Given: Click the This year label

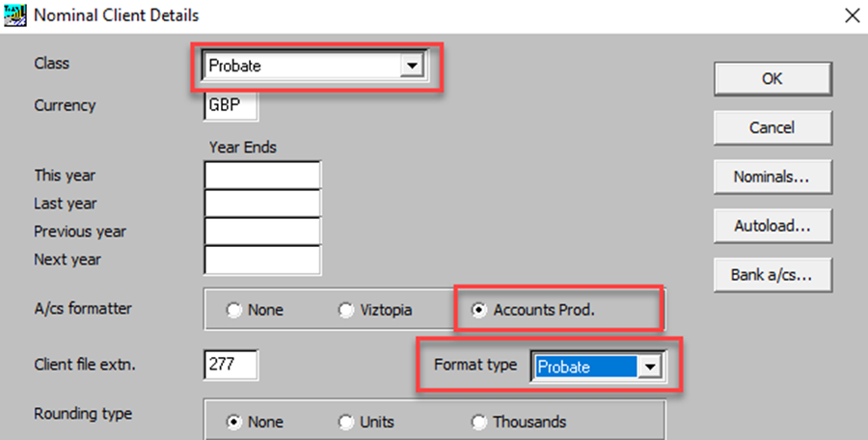Looking at the screenshot, I should (65, 176).
